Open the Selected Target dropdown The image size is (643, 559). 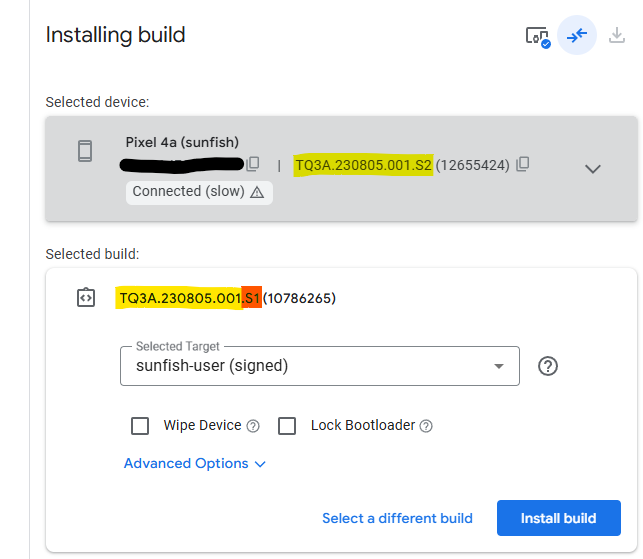click(x=319, y=366)
